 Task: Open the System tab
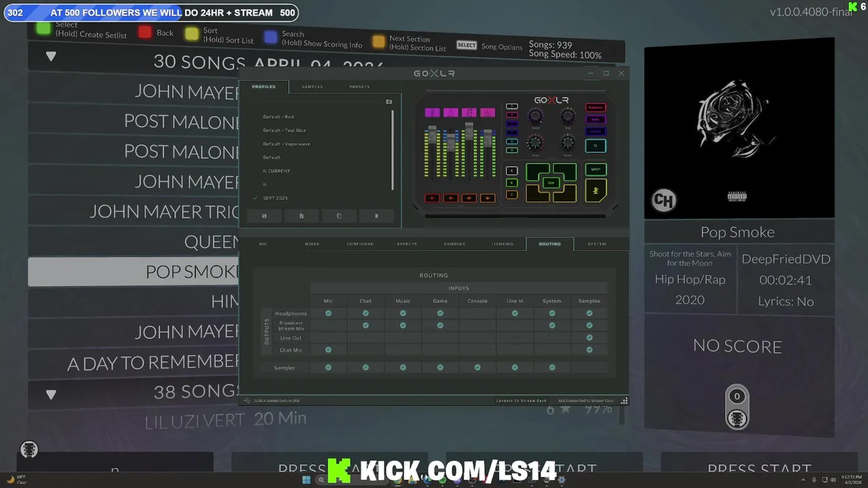pyautogui.click(x=597, y=244)
